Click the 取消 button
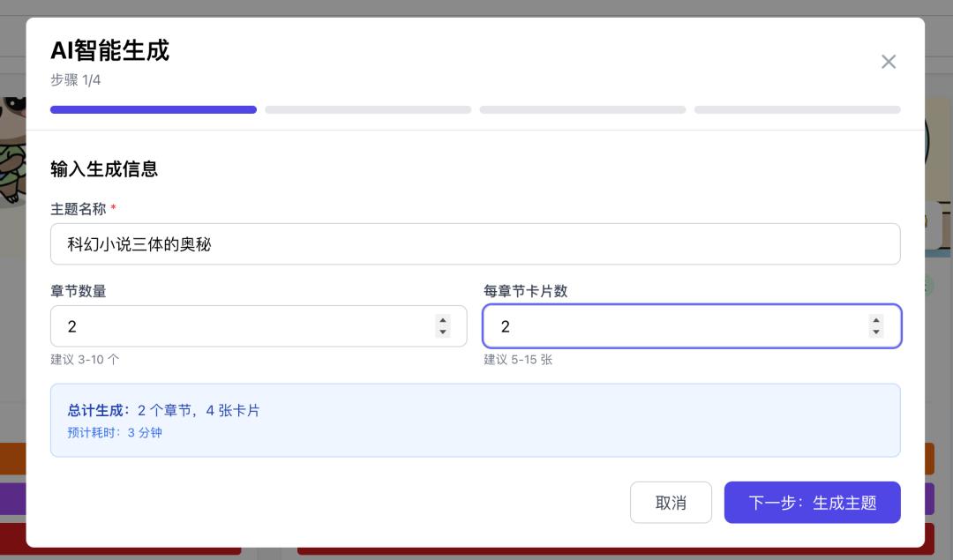The width and height of the screenshot is (953, 560). pos(671,503)
